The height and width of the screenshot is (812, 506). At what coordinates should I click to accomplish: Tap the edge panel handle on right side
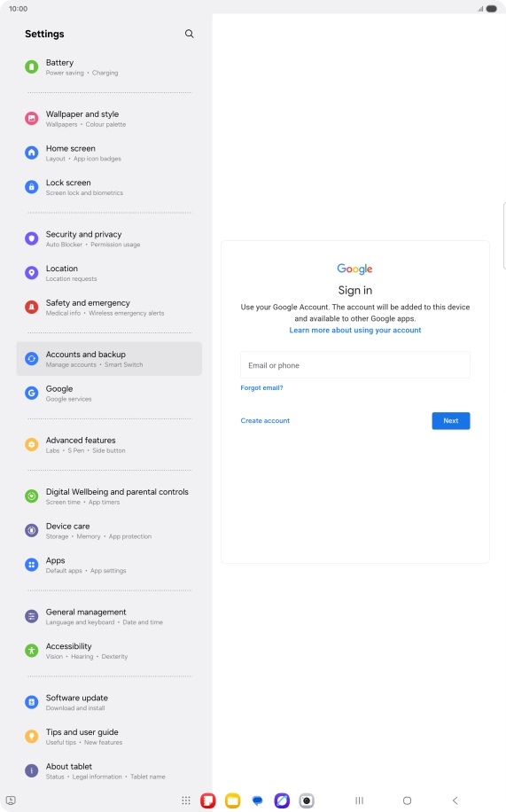(x=504, y=236)
